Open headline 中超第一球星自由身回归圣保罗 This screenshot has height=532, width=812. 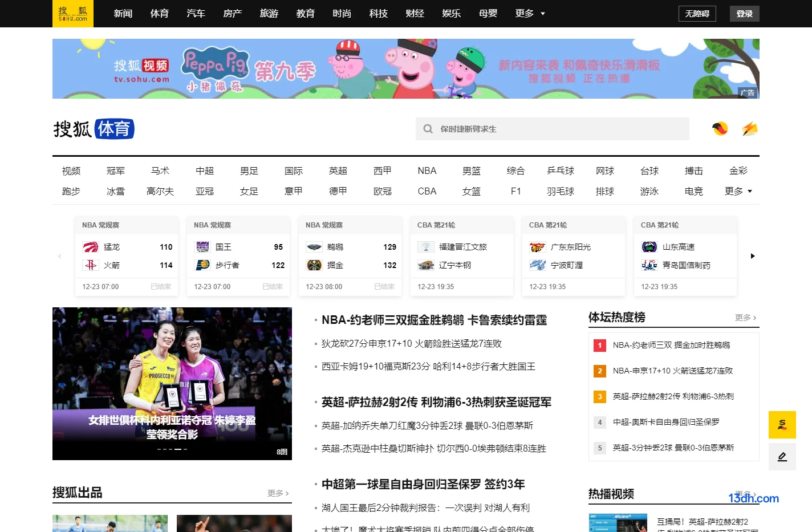point(423,484)
